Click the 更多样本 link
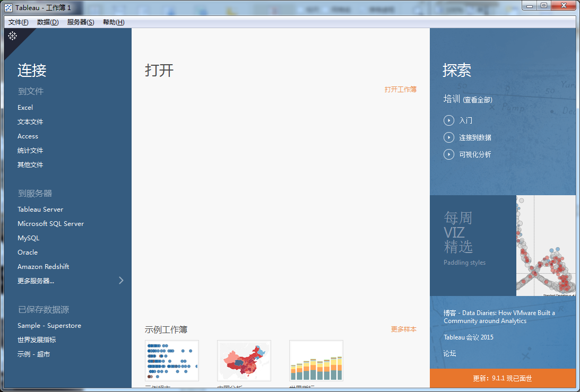This screenshot has width=580, height=392. (403, 329)
